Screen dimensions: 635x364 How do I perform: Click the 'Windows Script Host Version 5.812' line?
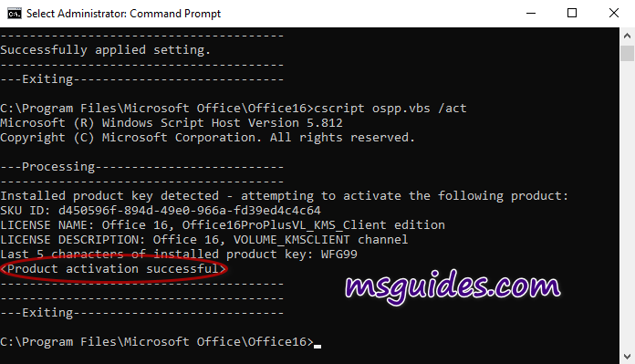point(172,123)
